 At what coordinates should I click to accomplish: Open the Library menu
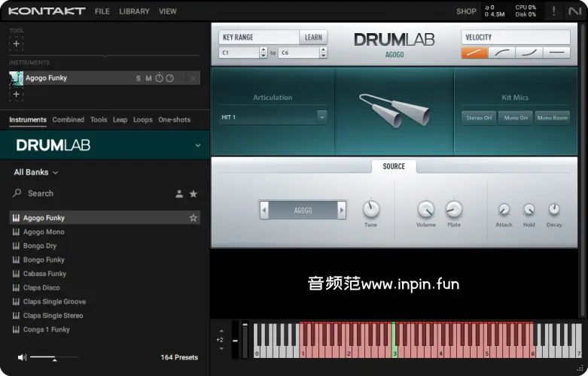[x=134, y=11]
